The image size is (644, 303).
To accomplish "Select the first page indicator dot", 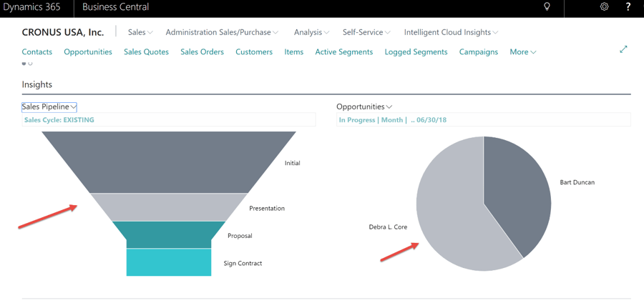I will (24, 64).
